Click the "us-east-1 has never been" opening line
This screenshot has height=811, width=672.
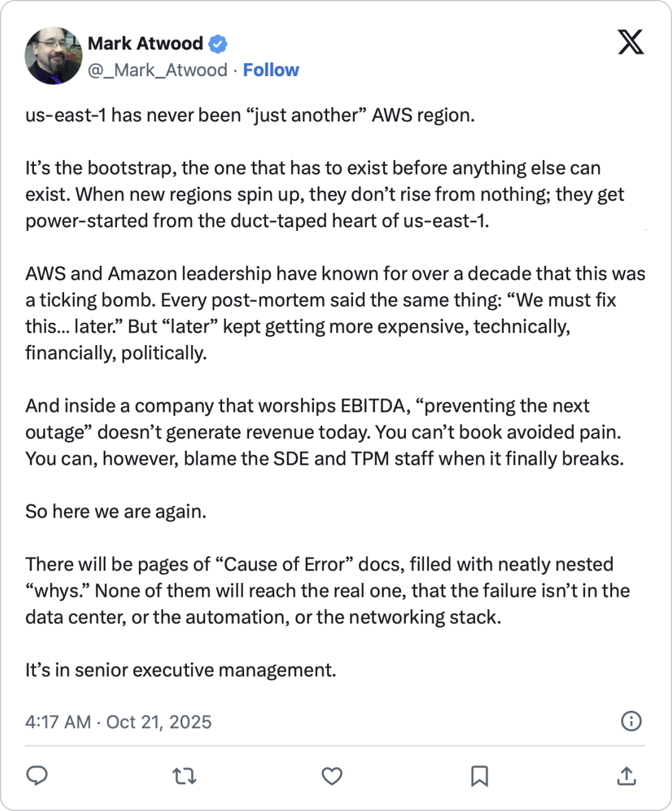tap(250, 115)
